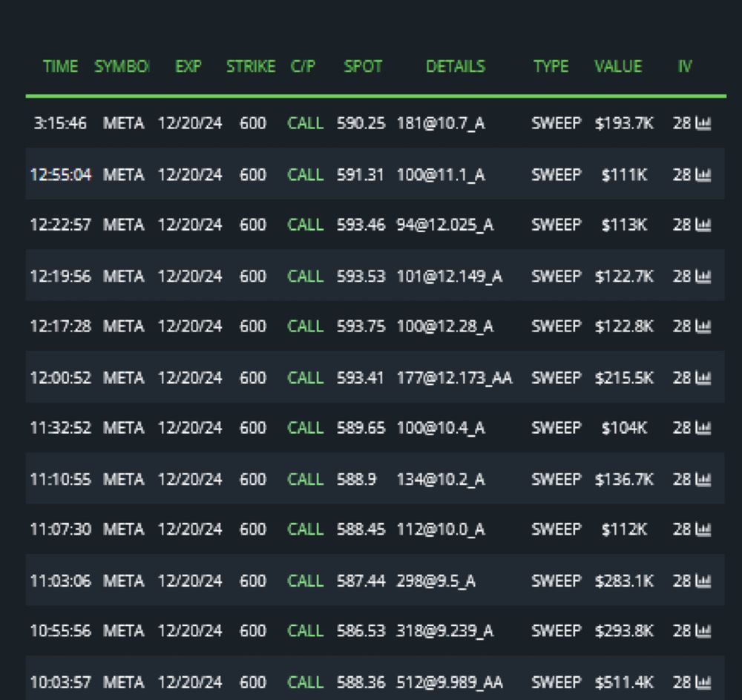Open the IV chart icon for 10:03:57 row
This screenshot has width=742, height=700.
tap(703, 682)
